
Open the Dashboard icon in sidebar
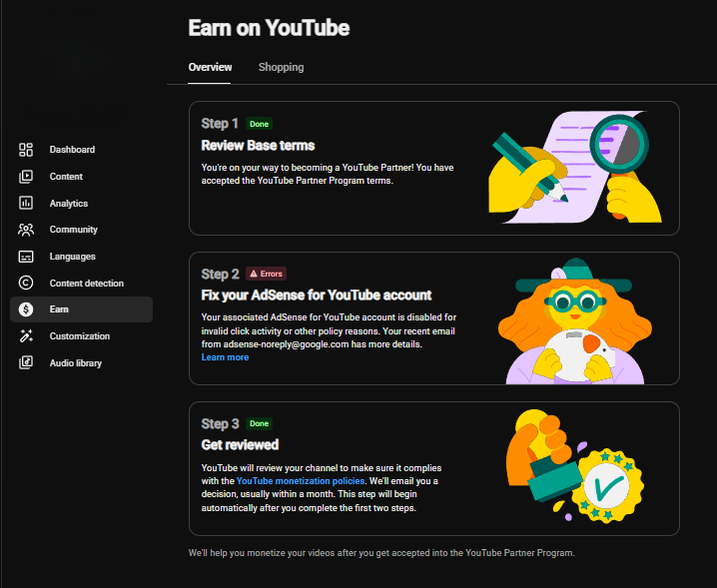coord(26,150)
